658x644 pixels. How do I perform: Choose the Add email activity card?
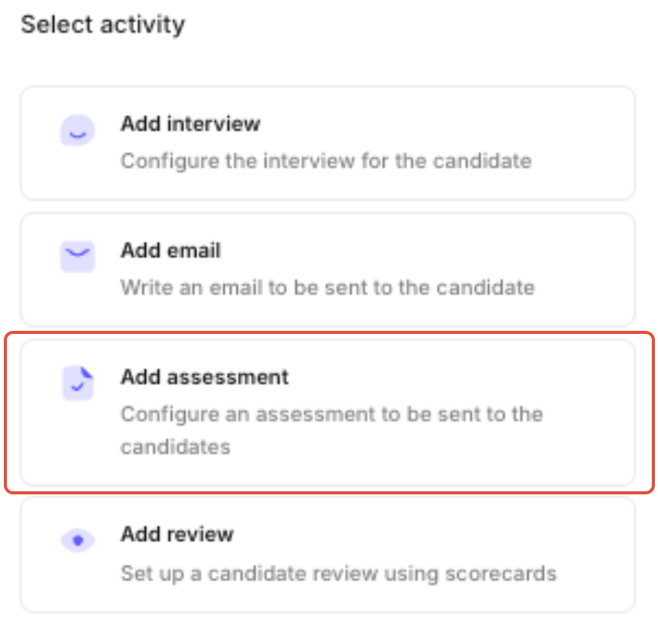click(328, 269)
